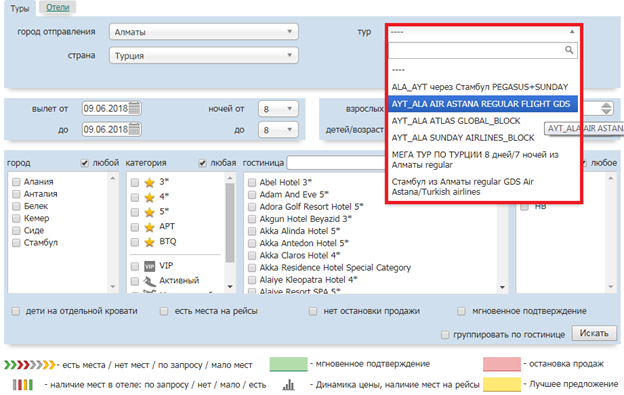624x395 pixels.
Task: Click red остановка продаж legend swatch
Action: [502, 364]
